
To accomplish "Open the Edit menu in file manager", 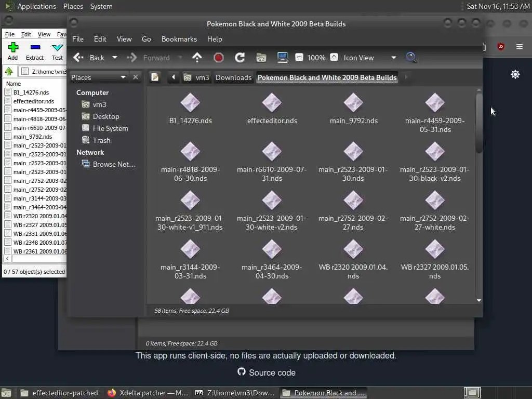I will [x=100, y=39].
